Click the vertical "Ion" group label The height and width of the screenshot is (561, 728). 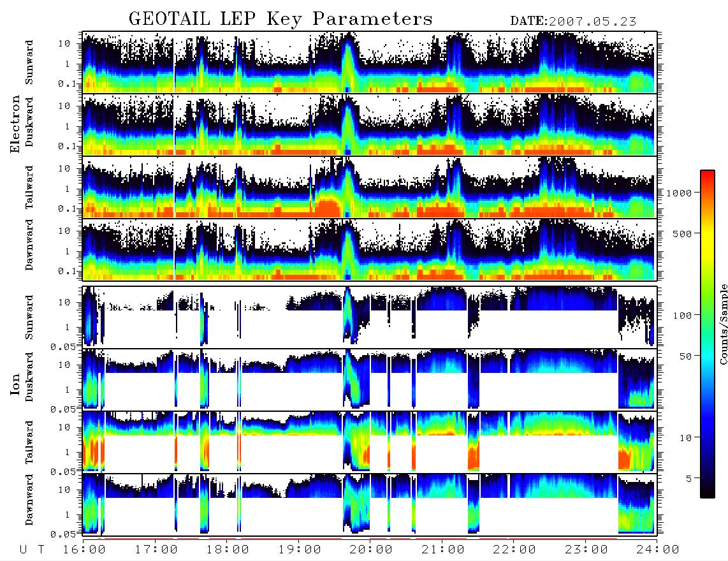tap(15, 385)
